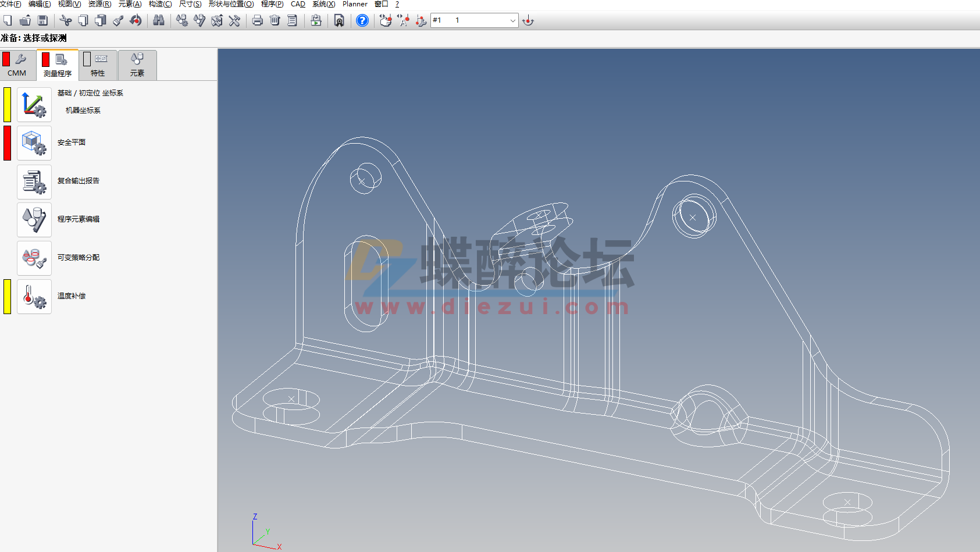Open the 复合输出报告 compound report tool
The width and height of the screenshot is (980, 552).
pos(34,181)
